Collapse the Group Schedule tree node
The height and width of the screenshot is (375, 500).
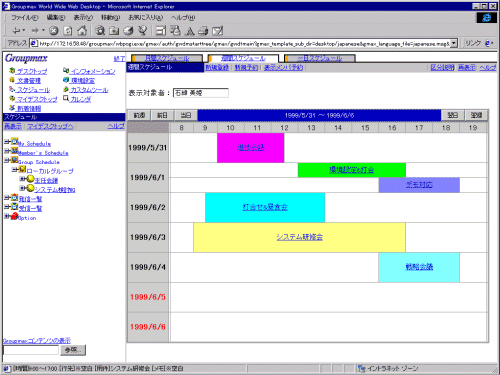tap(7, 160)
